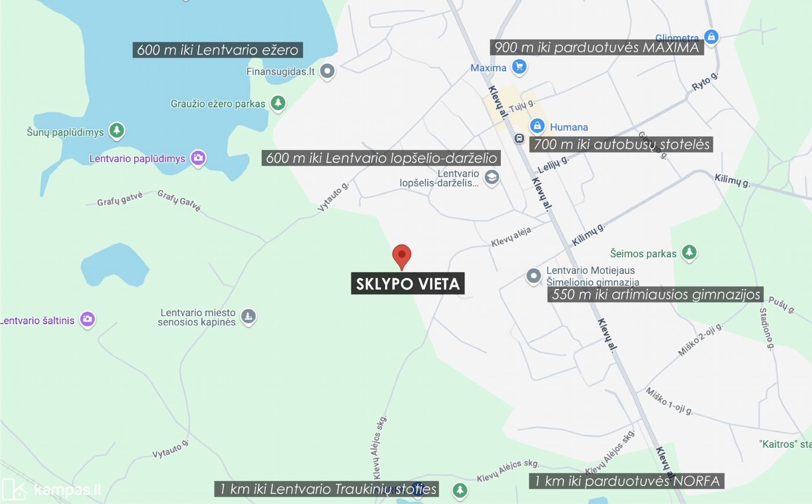Screen dimensions: 812x504
Task: Click the red plot location pin
Action: point(402,257)
